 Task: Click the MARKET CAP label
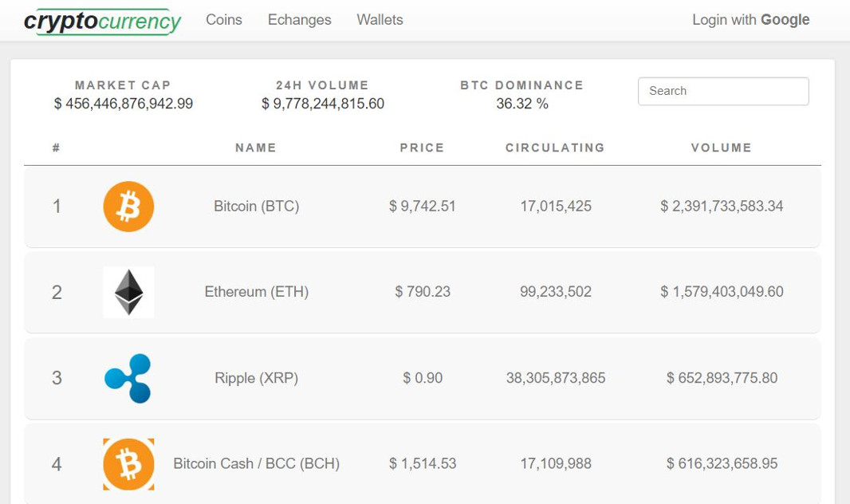123,85
